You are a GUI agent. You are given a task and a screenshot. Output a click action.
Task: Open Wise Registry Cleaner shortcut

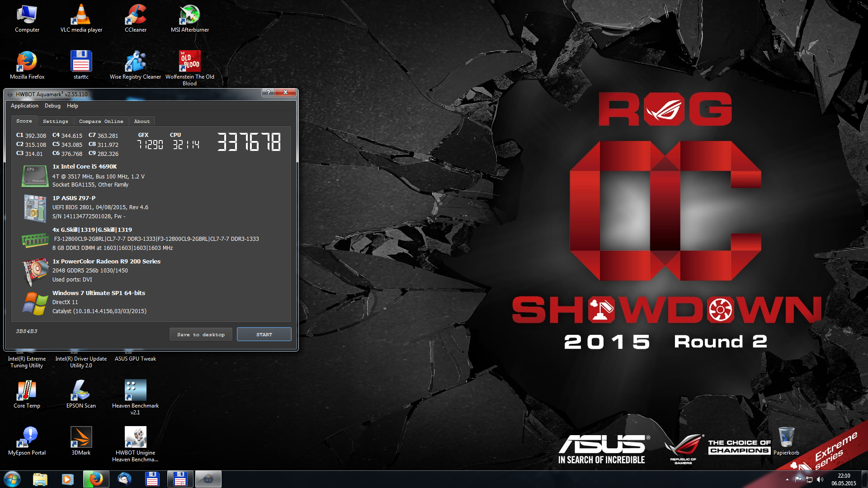(136, 65)
